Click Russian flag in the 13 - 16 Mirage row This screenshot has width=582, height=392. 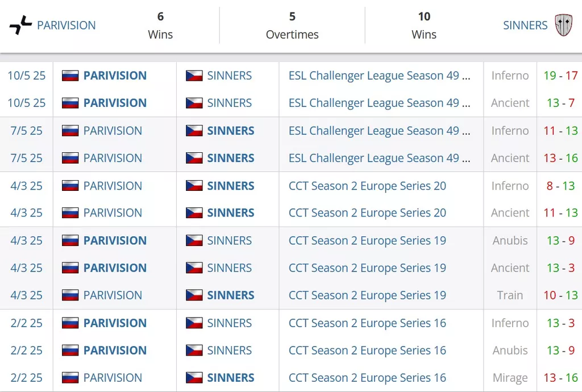click(70, 378)
